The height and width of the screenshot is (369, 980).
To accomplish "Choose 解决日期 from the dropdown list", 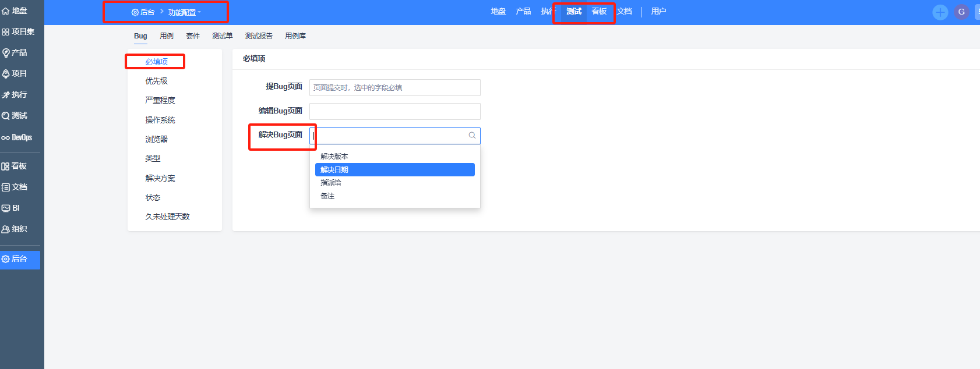I will (x=395, y=169).
